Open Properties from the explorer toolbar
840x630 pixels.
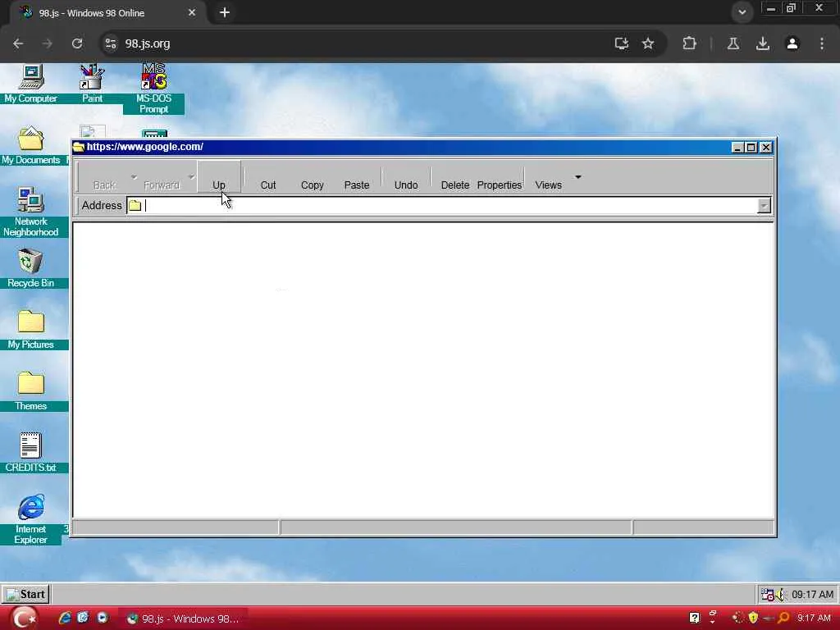[x=500, y=177]
